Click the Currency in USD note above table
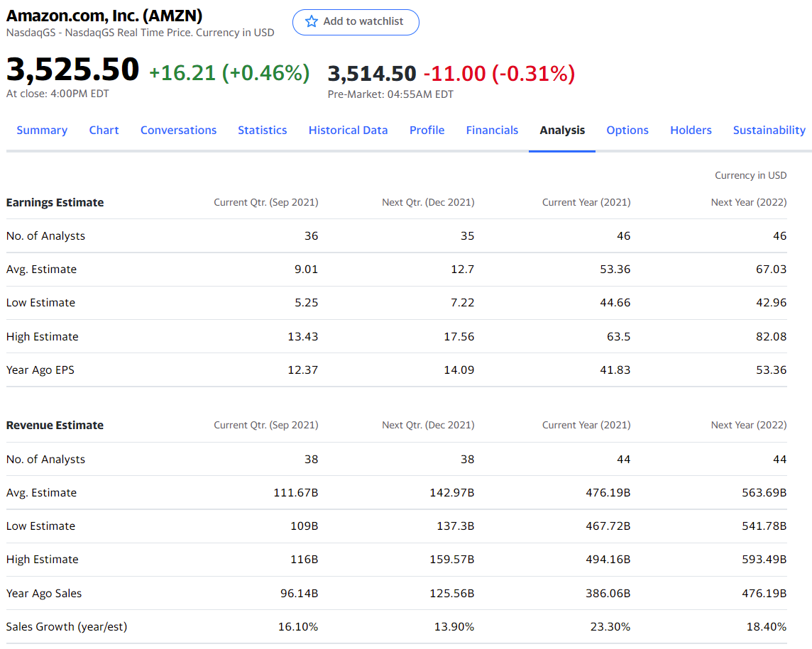The width and height of the screenshot is (812, 649). click(751, 175)
